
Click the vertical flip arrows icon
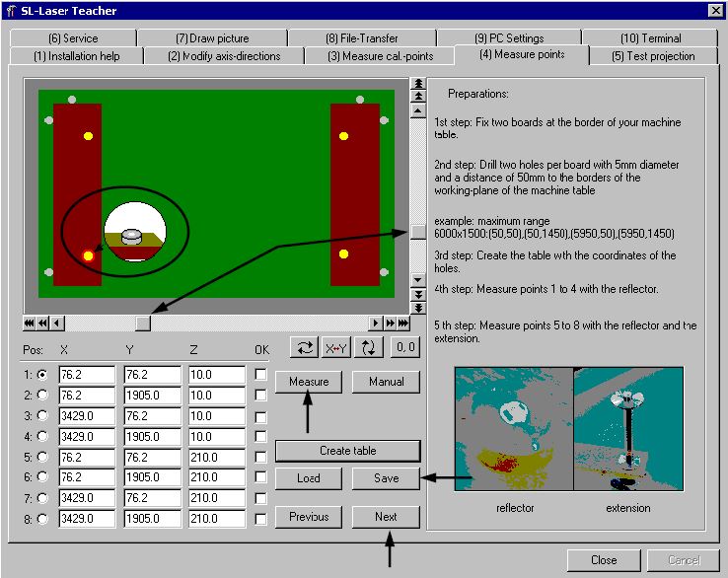click(x=370, y=347)
